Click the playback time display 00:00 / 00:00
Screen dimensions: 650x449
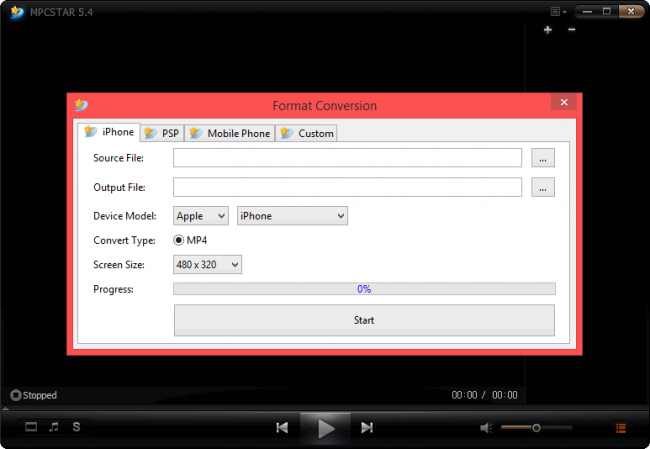(x=484, y=395)
